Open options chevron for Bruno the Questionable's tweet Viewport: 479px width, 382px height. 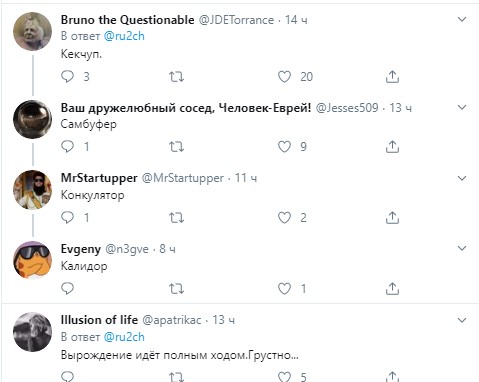pos(462,19)
